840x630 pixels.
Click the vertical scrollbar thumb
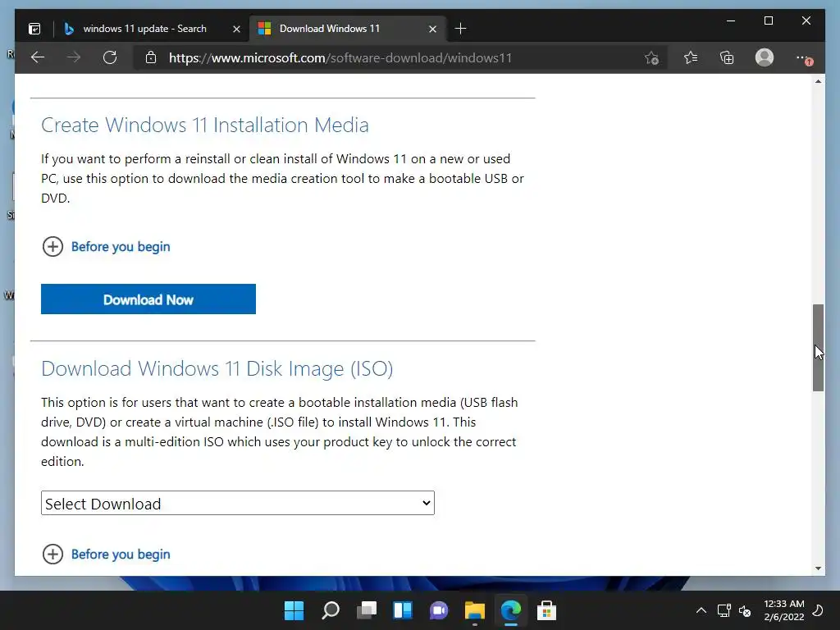coord(818,348)
